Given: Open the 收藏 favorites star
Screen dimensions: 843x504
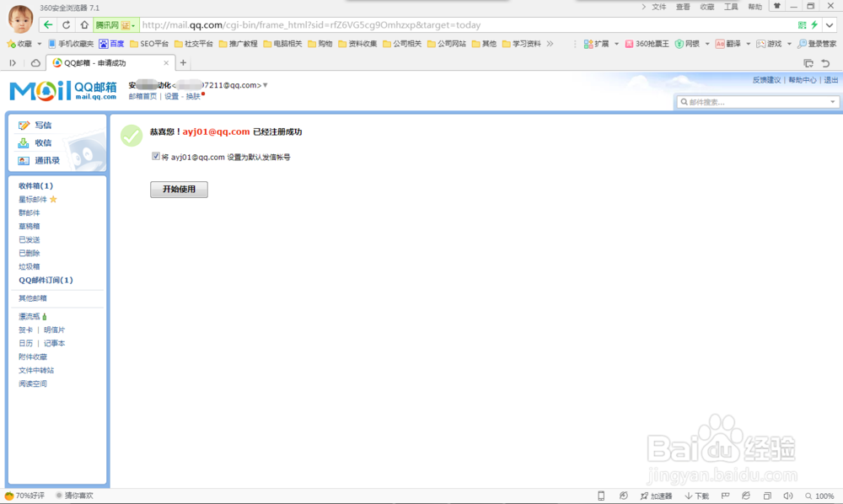Looking at the screenshot, I should (x=19, y=44).
